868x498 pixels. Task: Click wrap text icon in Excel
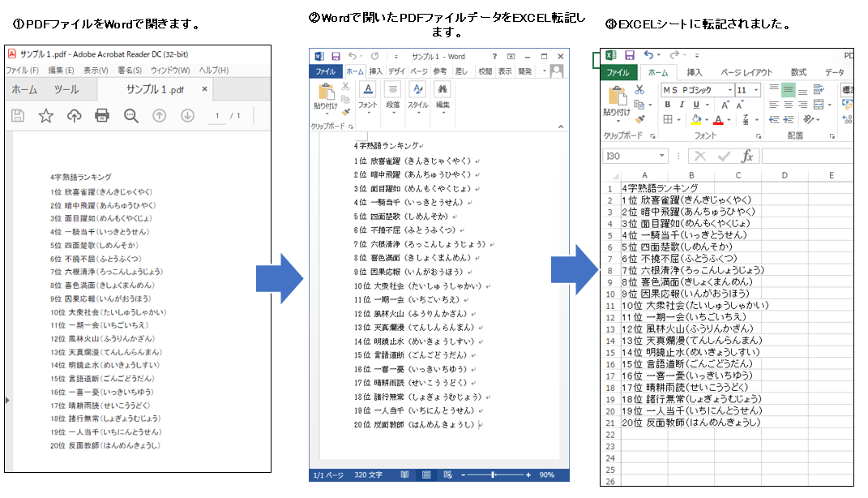pos(819,89)
